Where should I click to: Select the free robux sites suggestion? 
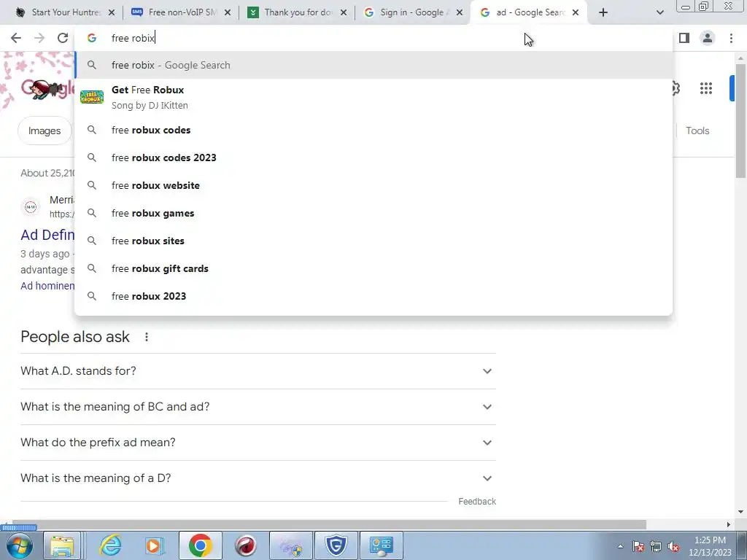[x=373, y=241]
